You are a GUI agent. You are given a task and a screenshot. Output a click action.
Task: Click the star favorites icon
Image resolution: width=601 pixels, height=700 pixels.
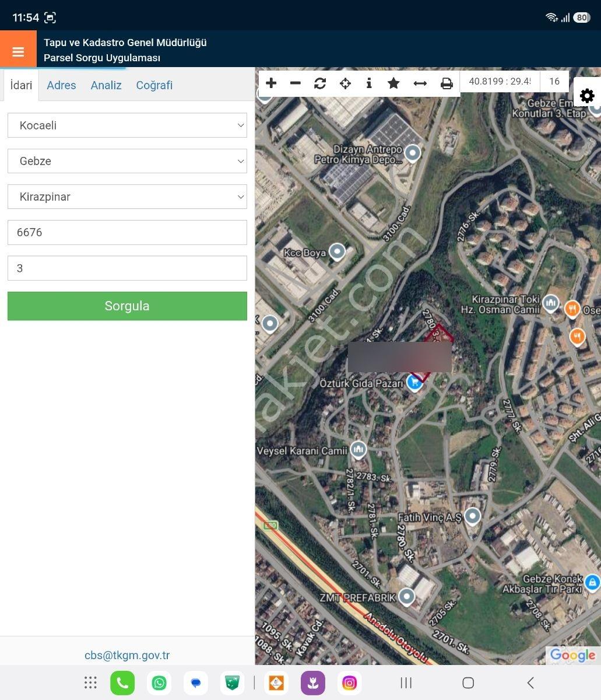[x=393, y=83]
